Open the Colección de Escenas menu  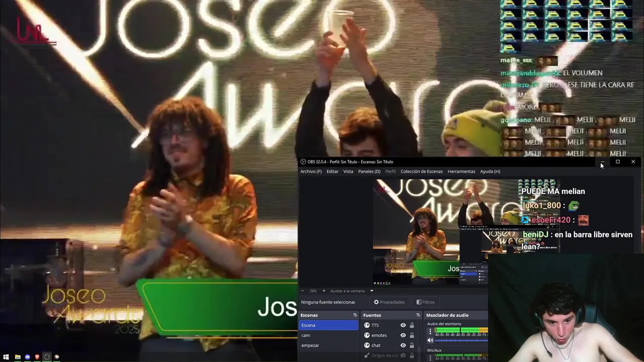coord(422,171)
